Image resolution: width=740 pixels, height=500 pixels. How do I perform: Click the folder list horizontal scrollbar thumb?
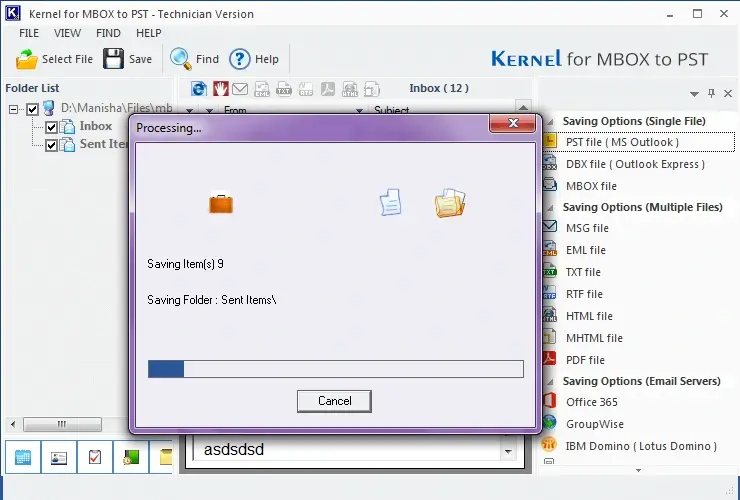61,424
